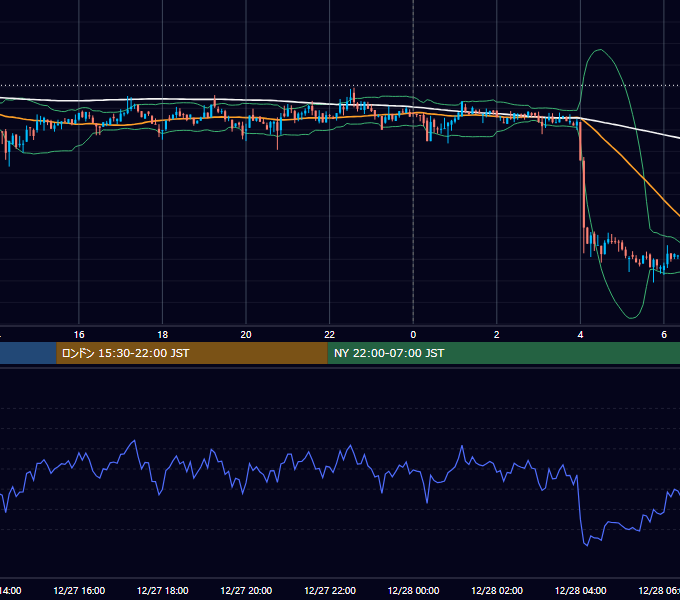Click the 12/27 16:00 time label

[x=79, y=591]
